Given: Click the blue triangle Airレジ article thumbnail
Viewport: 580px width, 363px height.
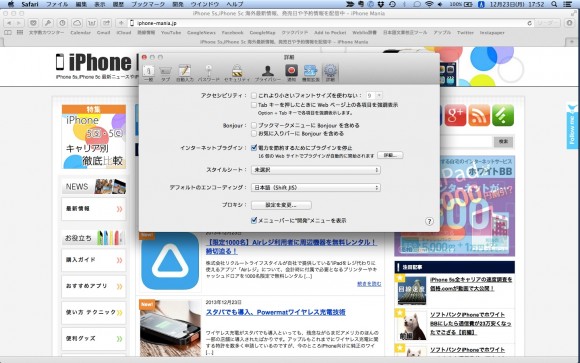Looking at the screenshot, I should [x=170, y=261].
